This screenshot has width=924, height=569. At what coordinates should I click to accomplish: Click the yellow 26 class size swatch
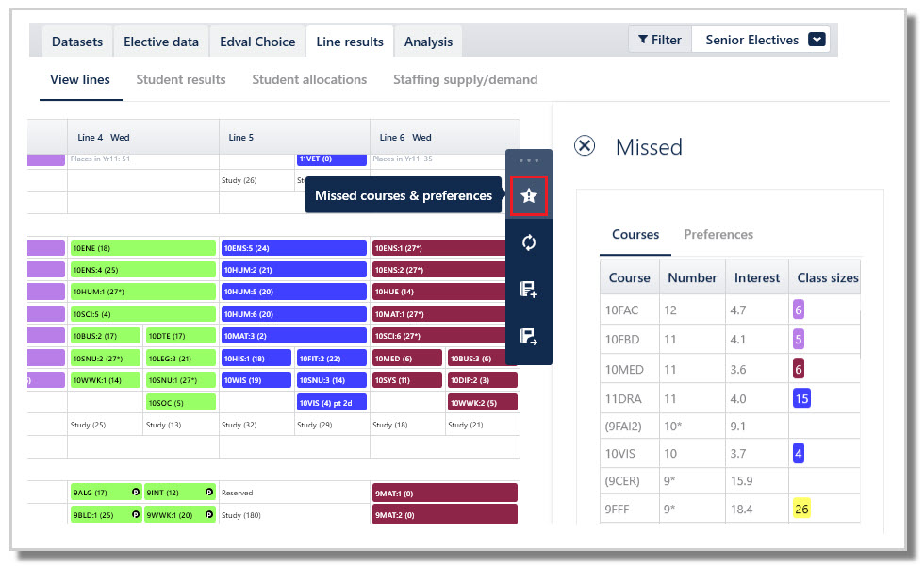coord(801,509)
